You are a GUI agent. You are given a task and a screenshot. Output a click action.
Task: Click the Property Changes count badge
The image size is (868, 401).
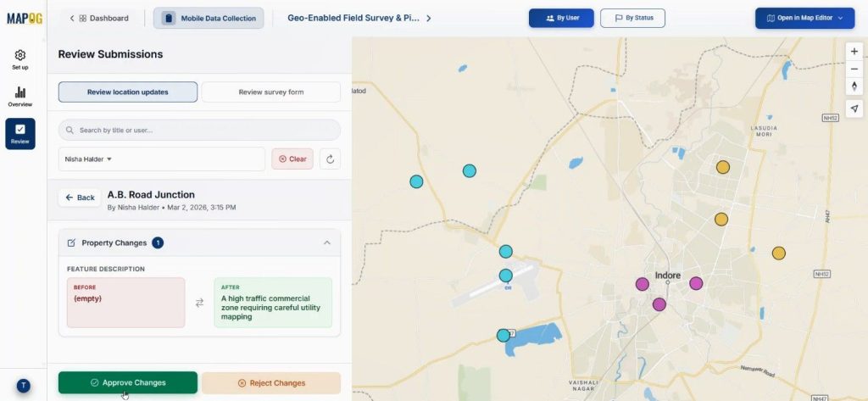[158, 242]
